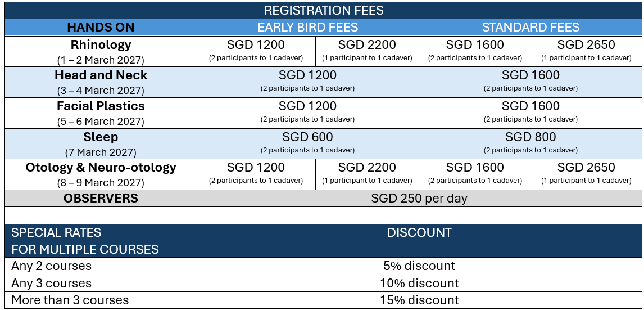The image size is (644, 310).
Task: Click the STANDARD FEES header
Action: pos(530,28)
